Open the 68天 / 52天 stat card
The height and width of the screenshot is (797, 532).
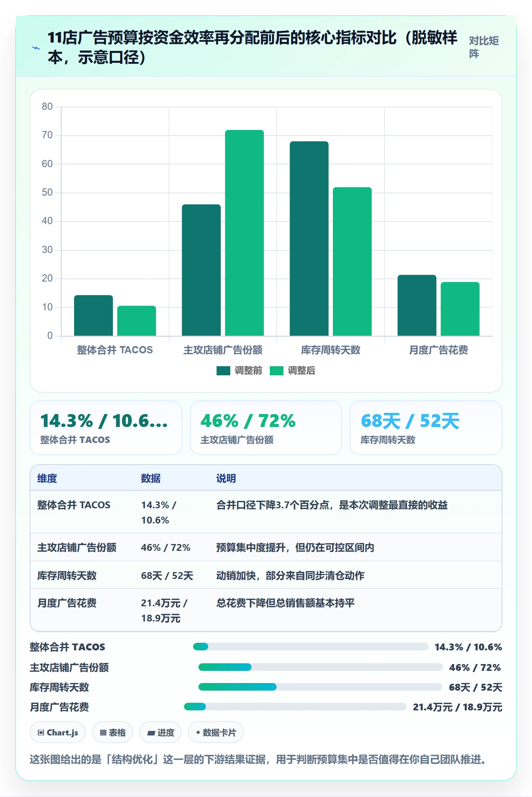(426, 428)
